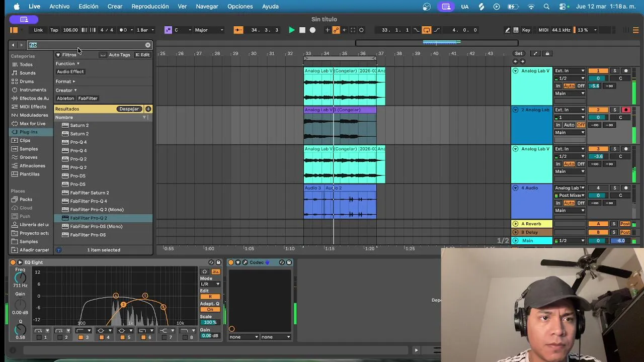Enable EQ Eight filter band 3 activator
644x362 pixels.
coord(80,337)
